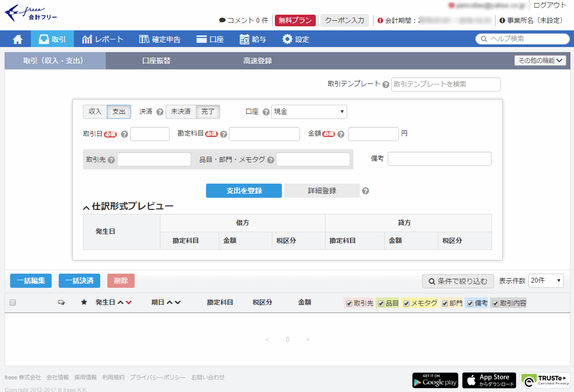Show the 金額 help question mark
574x392 pixels.
(341, 134)
